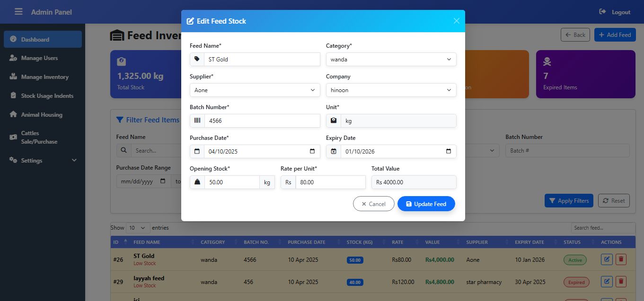Change the Show entries dropdown
This screenshot has width=644, height=301.
coord(138,228)
